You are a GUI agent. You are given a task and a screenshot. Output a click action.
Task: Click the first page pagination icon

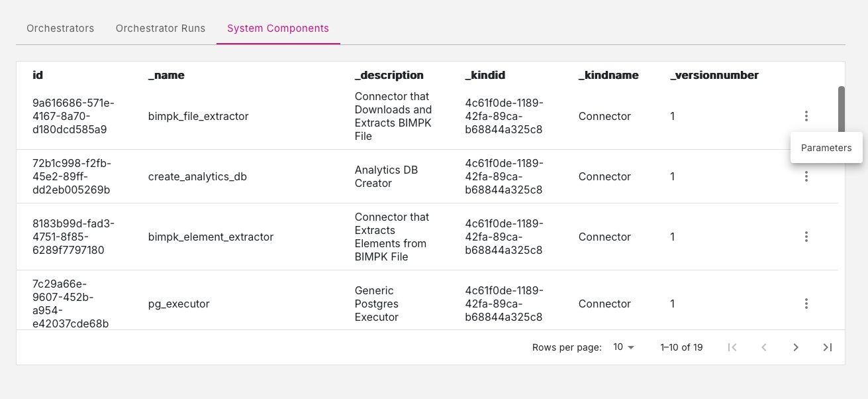pyautogui.click(x=732, y=347)
